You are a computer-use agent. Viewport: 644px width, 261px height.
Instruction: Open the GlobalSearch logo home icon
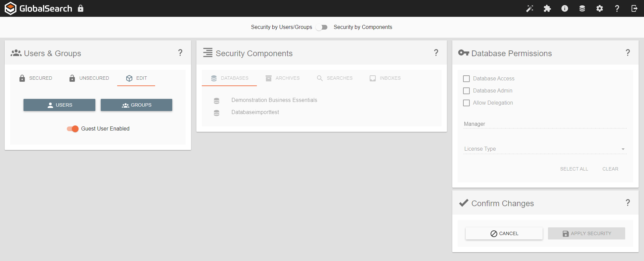pyautogui.click(x=10, y=8)
